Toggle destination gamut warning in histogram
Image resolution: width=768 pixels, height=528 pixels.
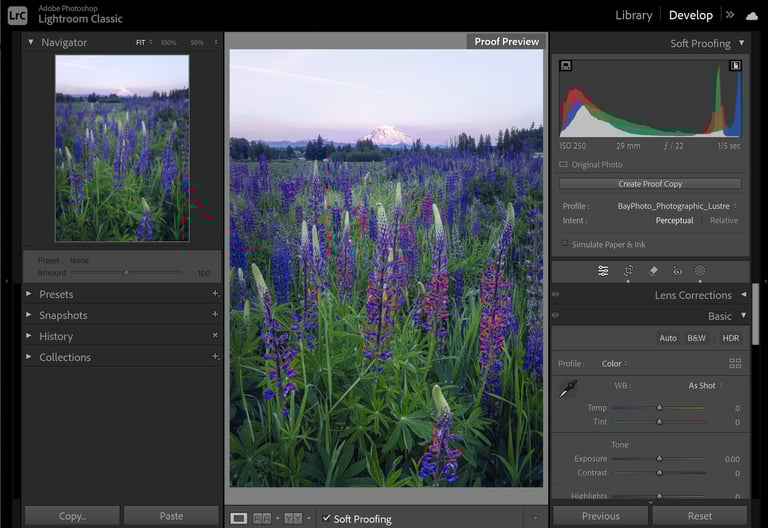(x=735, y=66)
